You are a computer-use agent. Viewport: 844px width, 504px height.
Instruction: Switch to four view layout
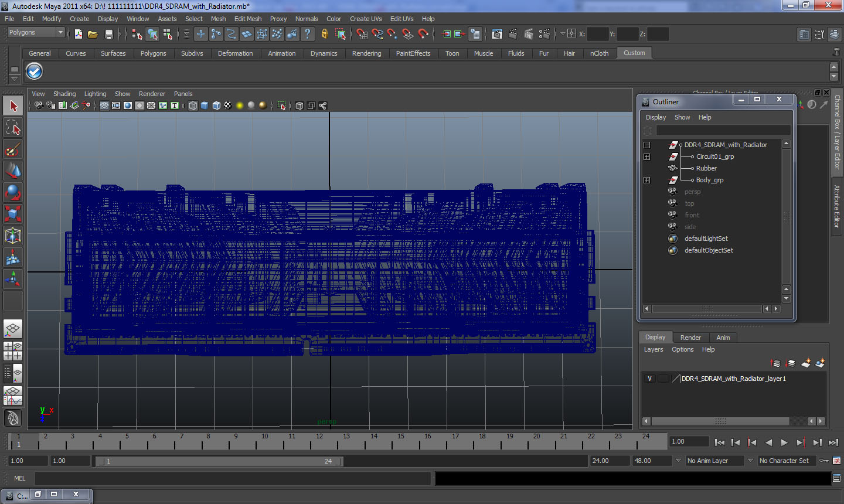pyautogui.click(x=13, y=351)
